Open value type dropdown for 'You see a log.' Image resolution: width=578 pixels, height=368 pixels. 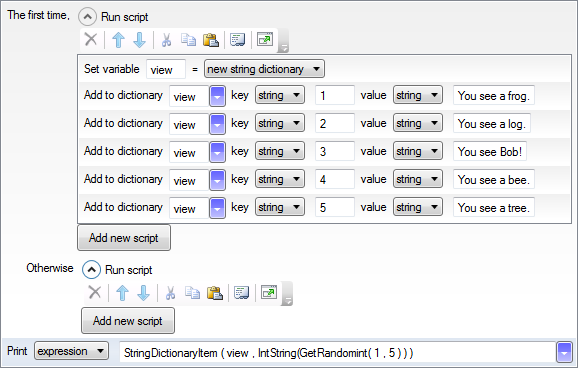pos(418,123)
